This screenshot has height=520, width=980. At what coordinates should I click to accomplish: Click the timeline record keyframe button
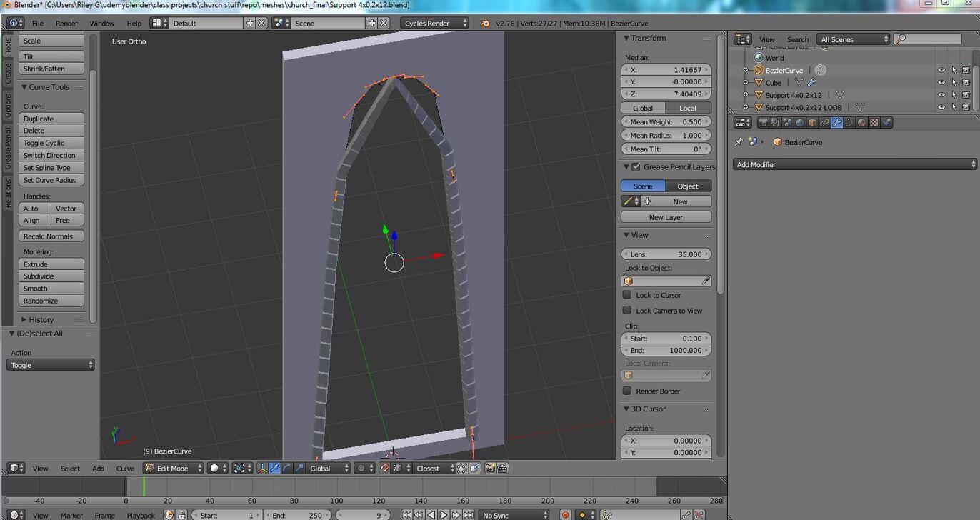[565, 515]
